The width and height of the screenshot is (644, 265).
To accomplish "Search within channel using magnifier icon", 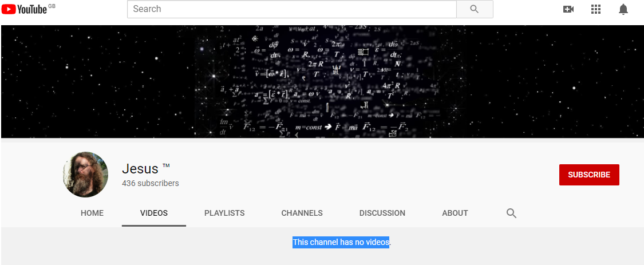I will point(511,213).
